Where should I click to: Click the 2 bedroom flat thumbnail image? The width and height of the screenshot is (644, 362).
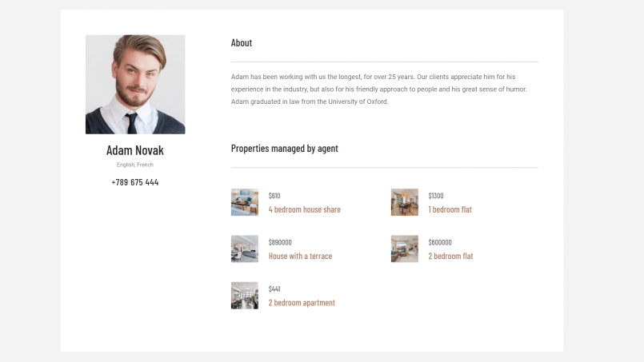tap(405, 249)
